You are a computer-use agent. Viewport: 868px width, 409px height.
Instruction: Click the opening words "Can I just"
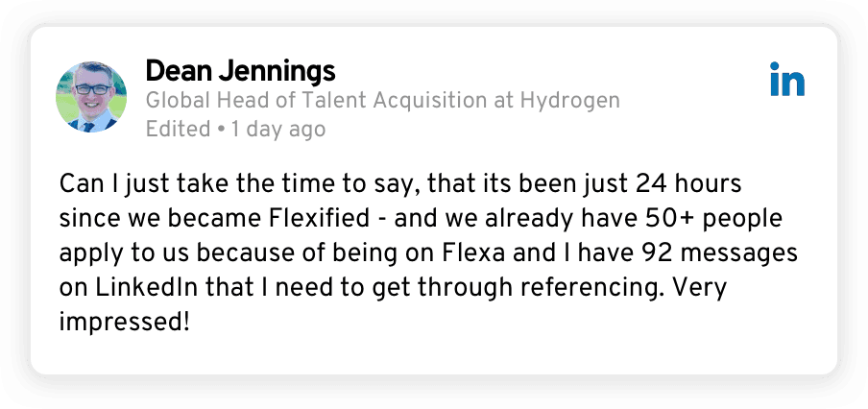(x=108, y=183)
